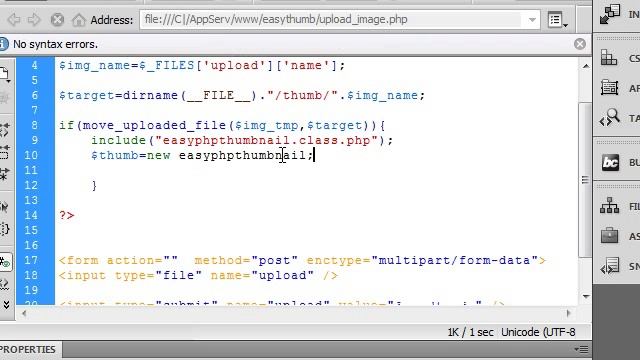The image size is (640, 360).
Task: Click the code view vertical scrollbar thumb
Action: [x=585, y=180]
